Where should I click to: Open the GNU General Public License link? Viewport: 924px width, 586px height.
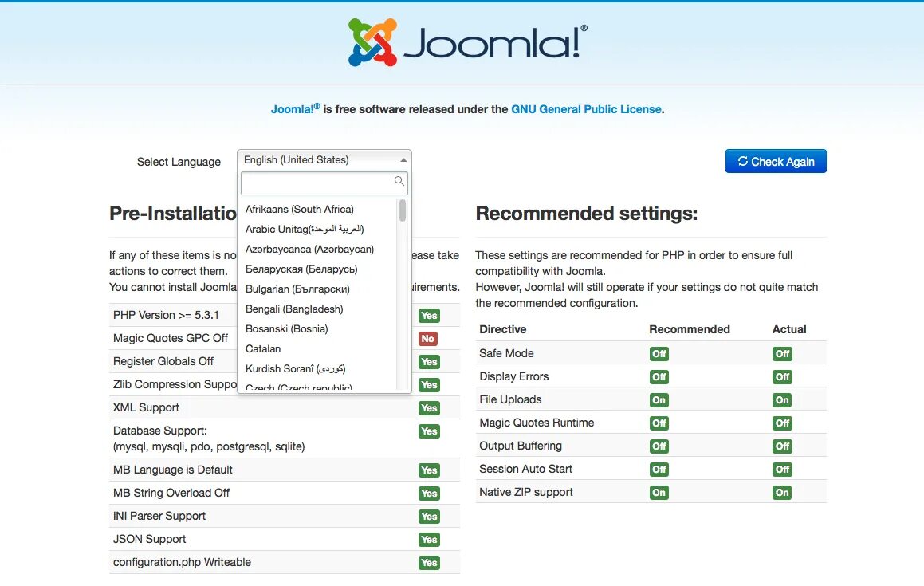(x=586, y=109)
